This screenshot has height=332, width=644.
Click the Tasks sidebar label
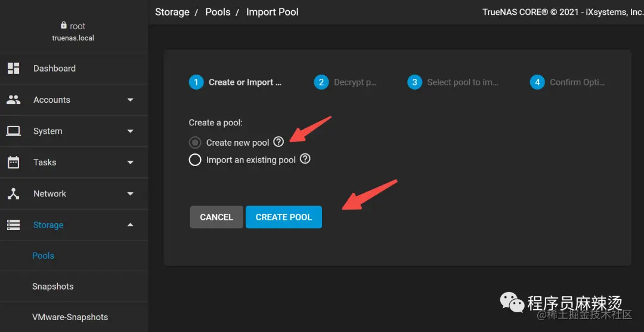coord(45,162)
